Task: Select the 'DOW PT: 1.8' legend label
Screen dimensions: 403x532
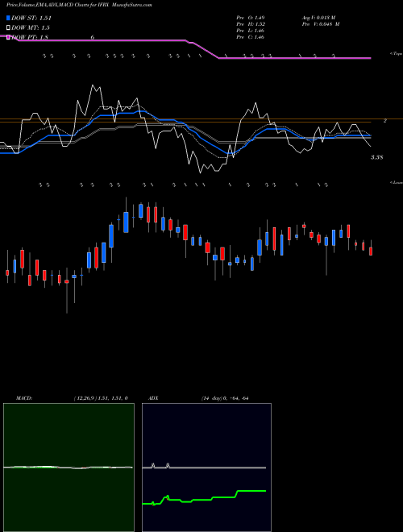Action: point(30,38)
